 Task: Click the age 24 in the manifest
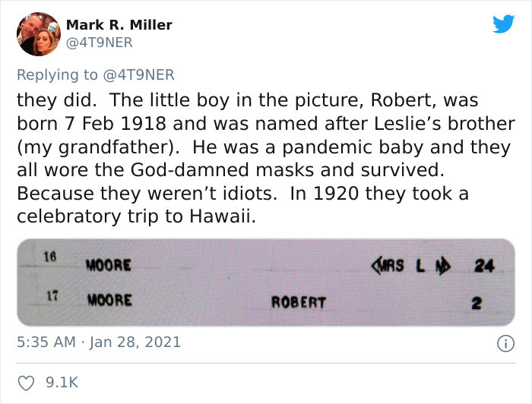pos(485,266)
